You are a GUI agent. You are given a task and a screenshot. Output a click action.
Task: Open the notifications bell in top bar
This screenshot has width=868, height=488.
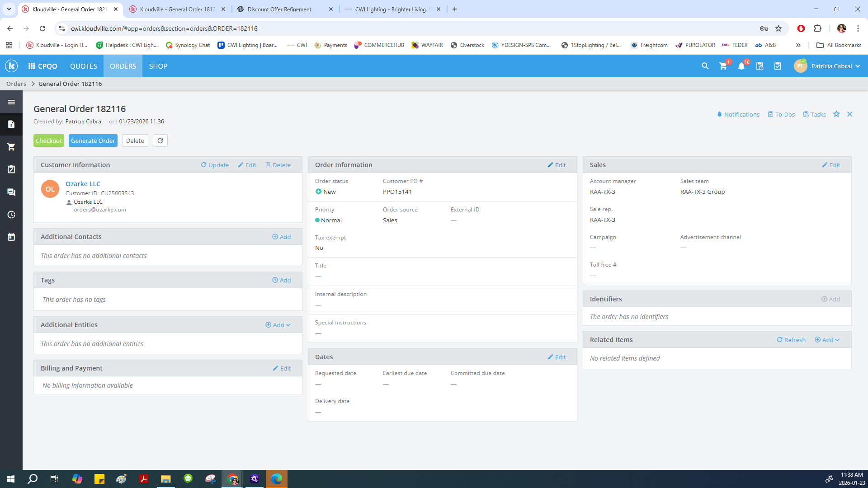pyautogui.click(x=741, y=66)
